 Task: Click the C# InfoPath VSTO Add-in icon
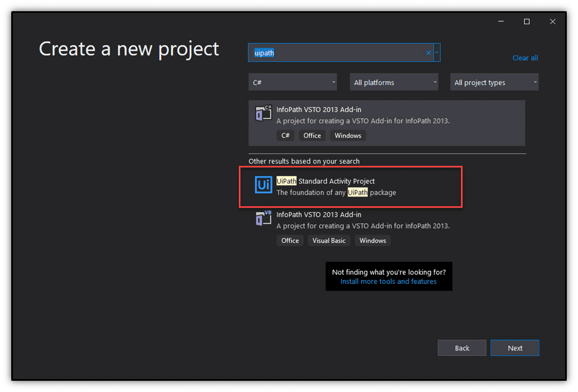(x=263, y=113)
